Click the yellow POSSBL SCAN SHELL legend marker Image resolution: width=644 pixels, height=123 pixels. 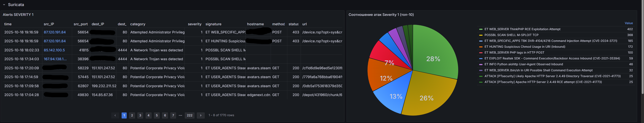click(480, 35)
